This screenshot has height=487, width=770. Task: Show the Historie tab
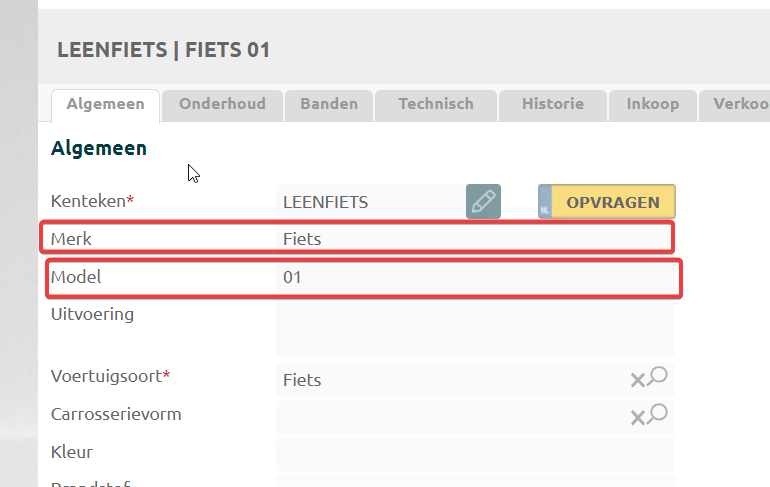point(553,104)
